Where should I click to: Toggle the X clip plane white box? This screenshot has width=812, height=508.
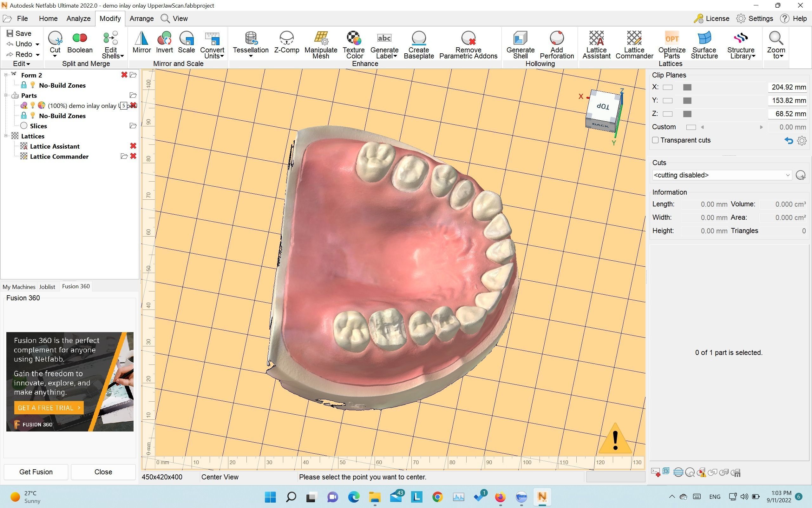(x=668, y=87)
